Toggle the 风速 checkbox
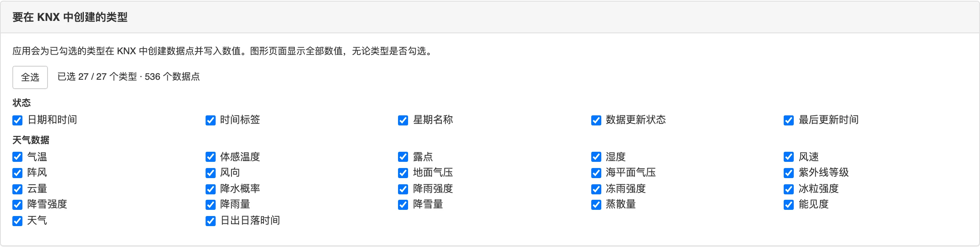The height and width of the screenshot is (247, 980). pos(789,157)
